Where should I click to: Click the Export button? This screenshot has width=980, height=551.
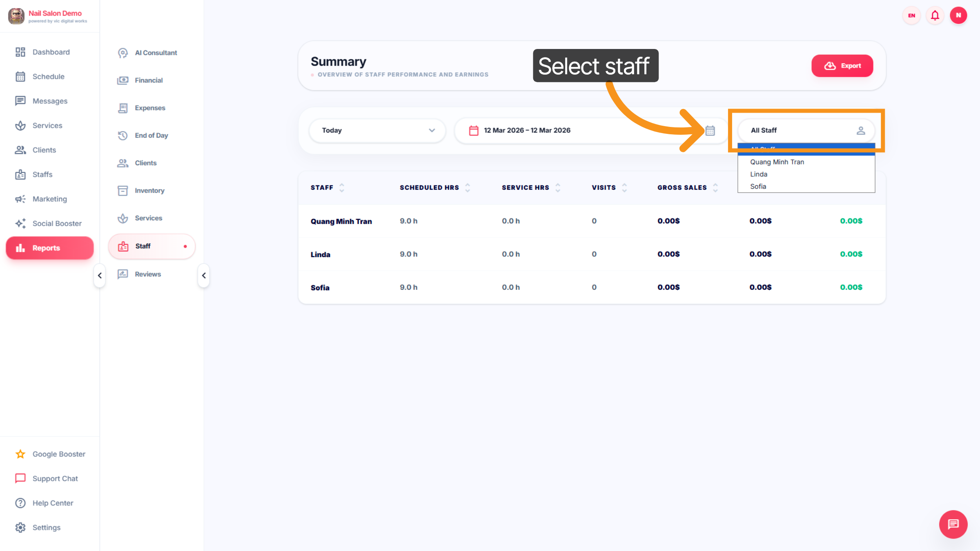[842, 66]
